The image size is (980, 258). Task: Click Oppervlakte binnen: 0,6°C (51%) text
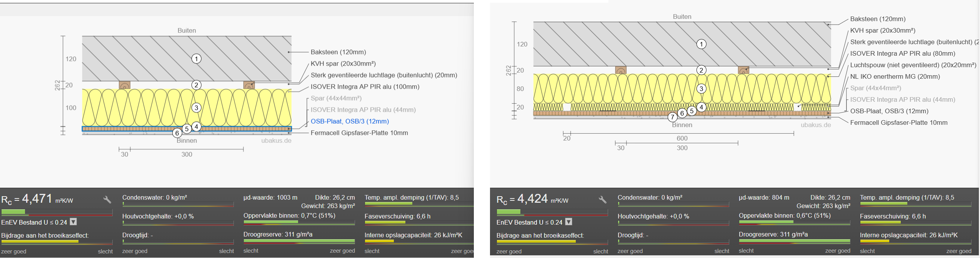coord(785,216)
